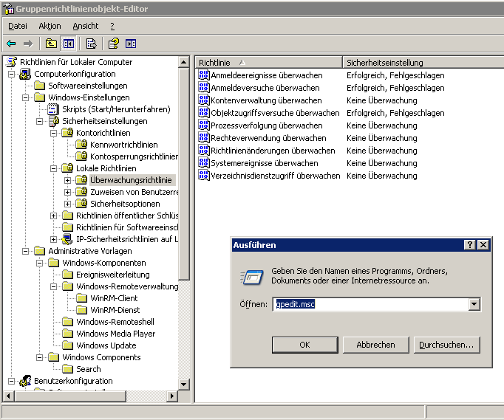504x420 pixels.
Task: Toggle the console tree show/hide icon
Action: tap(69, 44)
